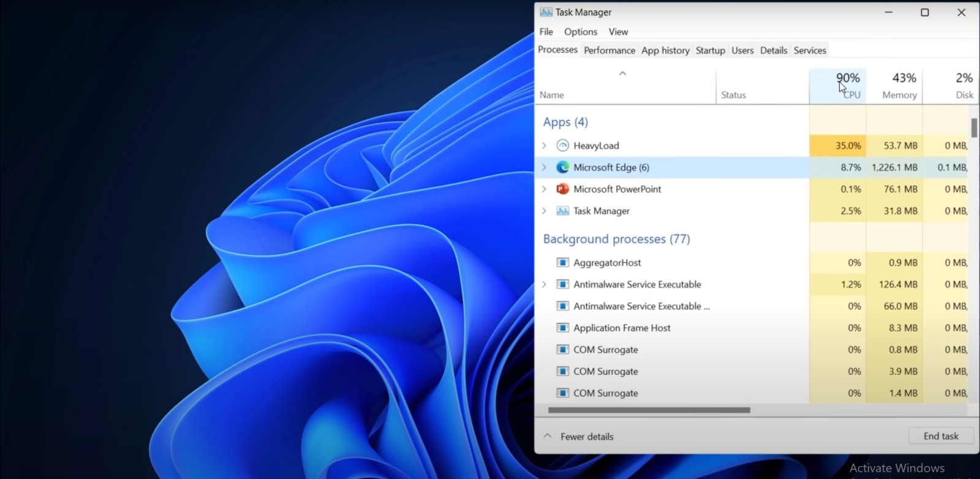
Task: Sort by the Name column header
Action: [x=625, y=86]
